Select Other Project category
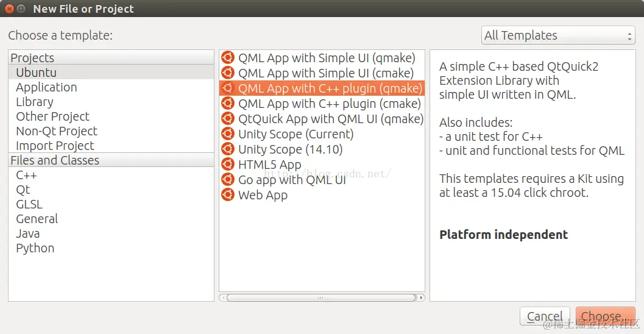The image size is (644, 334). 111,116
